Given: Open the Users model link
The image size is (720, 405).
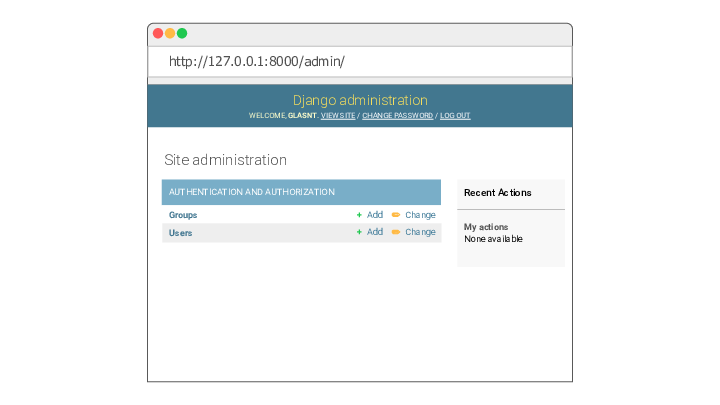Looking at the screenshot, I should [x=180, y=233].
